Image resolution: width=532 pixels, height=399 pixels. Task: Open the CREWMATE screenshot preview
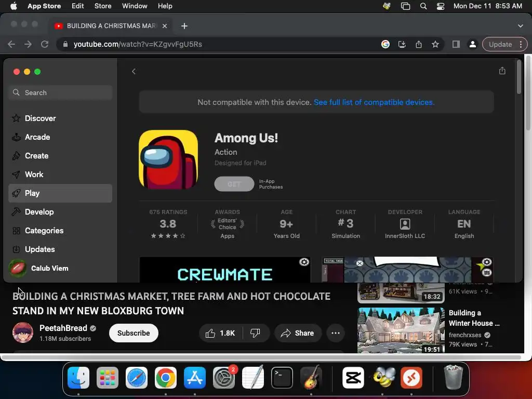click(x=224, y=270)
